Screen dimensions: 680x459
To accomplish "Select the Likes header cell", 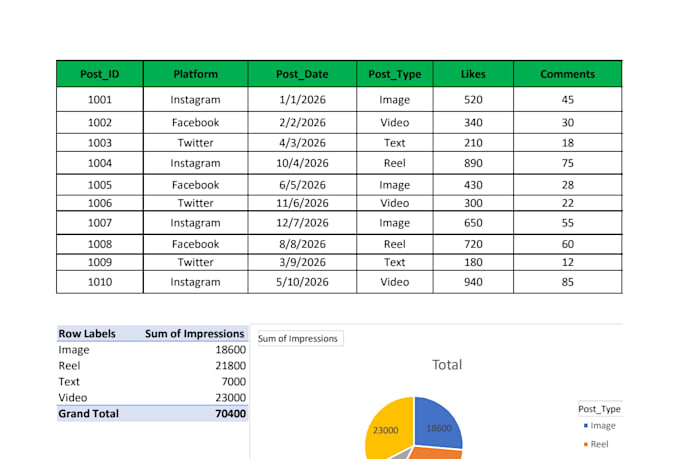I will point(473,74).
